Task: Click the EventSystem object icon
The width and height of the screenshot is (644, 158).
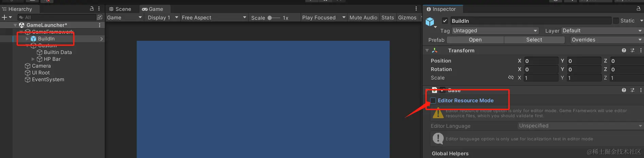Action: (x=28, y=80)
